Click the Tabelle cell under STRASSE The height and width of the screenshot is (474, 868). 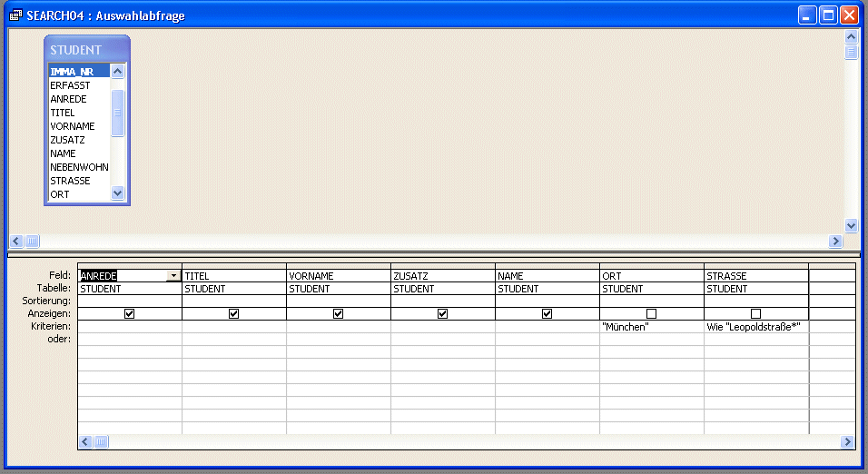756,289
